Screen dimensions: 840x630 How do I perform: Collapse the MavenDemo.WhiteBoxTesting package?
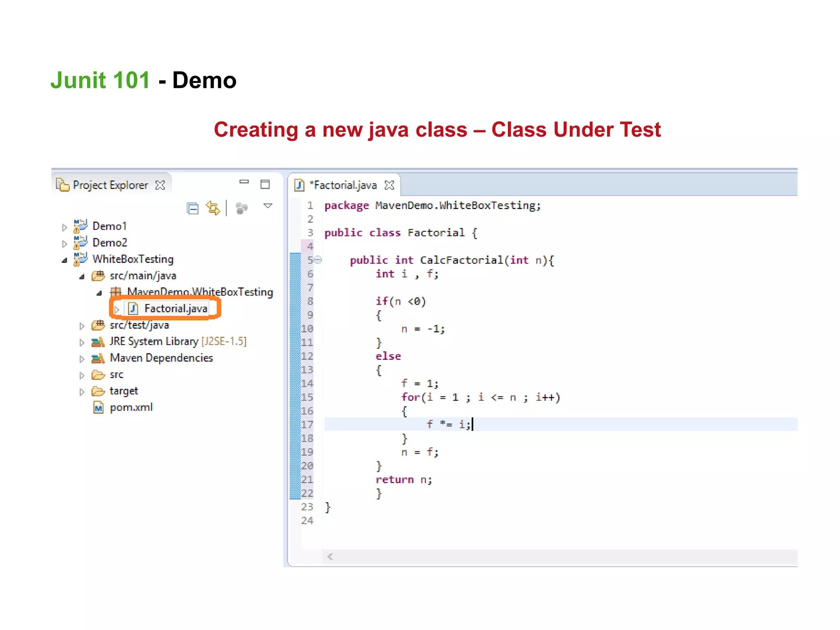click(x=99, y=293)
